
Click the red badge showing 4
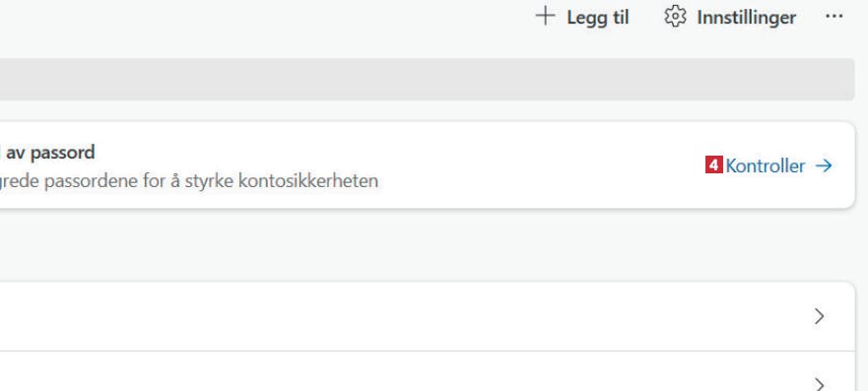(x=713, y=164)
